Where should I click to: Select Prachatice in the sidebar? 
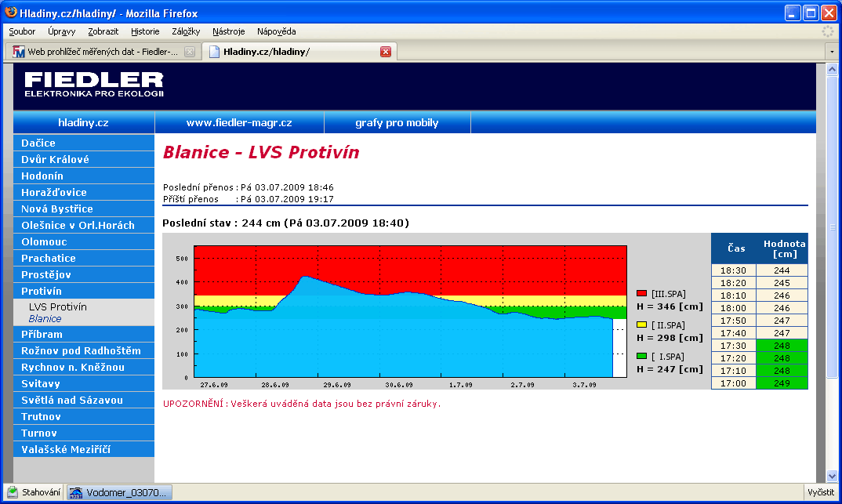(x=84, y=258)
